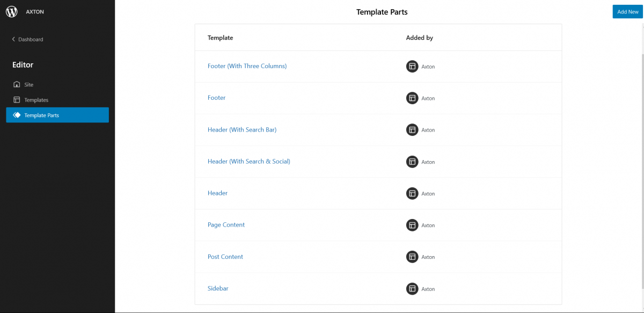The width and height of the screenshot is (644, 313).
Task: Click the theme icon in Header row
Action: pos(412,193)
